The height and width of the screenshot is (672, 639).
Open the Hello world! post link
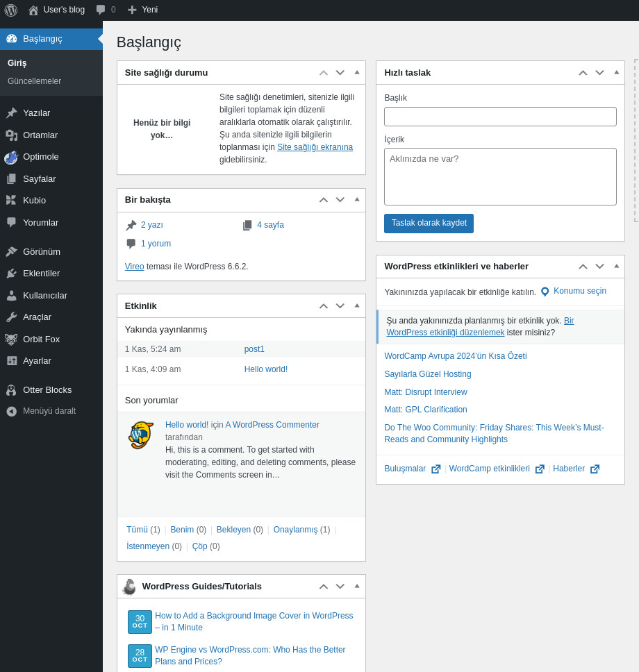[x=265, y=369]
